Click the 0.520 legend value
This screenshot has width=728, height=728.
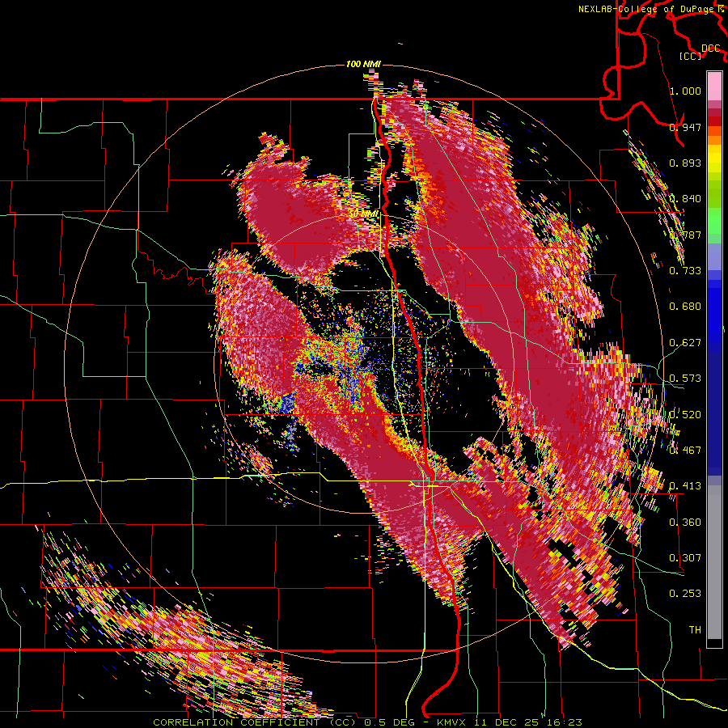[685, 414]
